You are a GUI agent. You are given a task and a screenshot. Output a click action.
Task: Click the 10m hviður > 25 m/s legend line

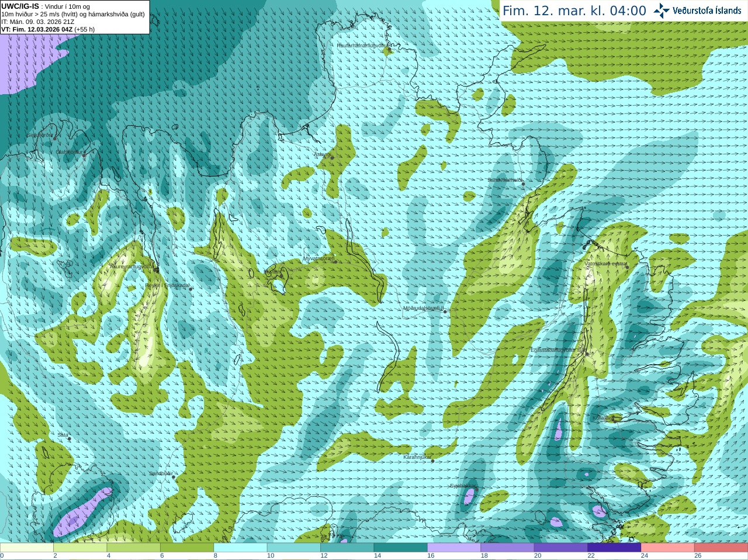(x=73, y=14)
